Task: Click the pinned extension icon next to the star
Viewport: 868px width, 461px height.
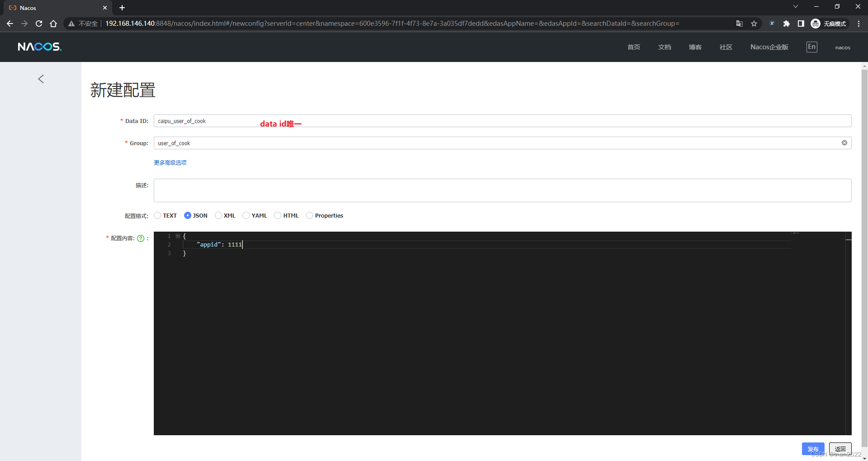Action: click(772, 24)
